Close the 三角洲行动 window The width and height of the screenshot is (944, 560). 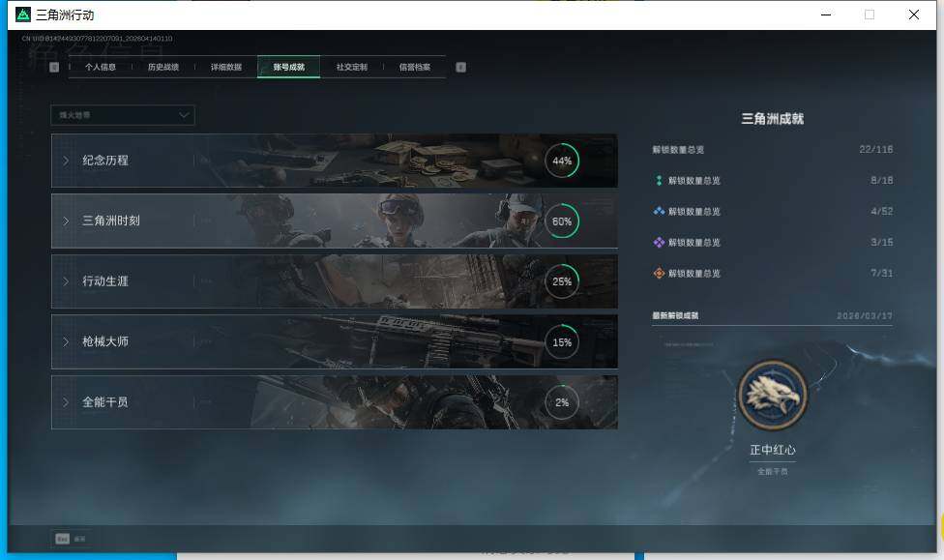click(913, 15)
